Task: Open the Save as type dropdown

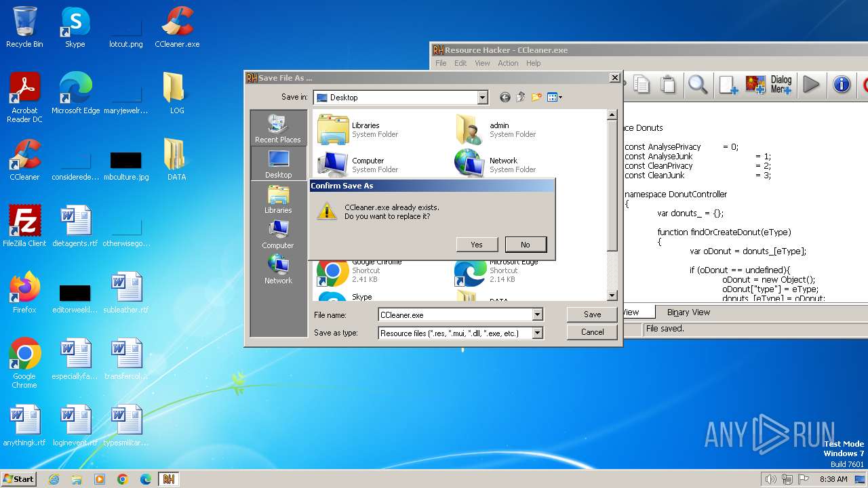Action: point(537,333)
